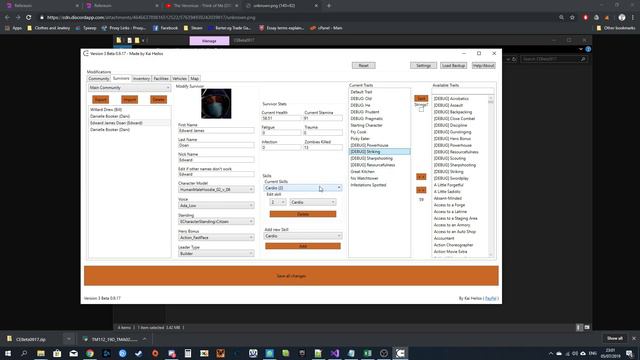Open Visual Studio taskbar icon

(335, 353)
